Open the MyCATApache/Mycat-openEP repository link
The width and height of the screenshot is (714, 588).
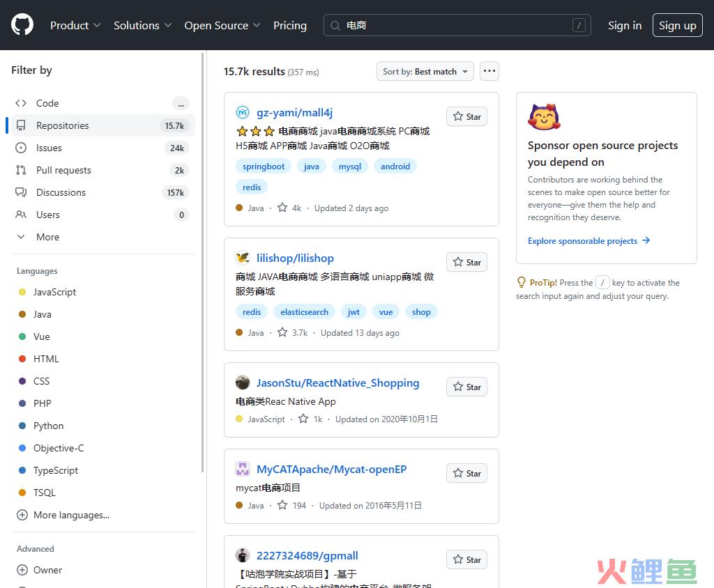click(331, 470)
